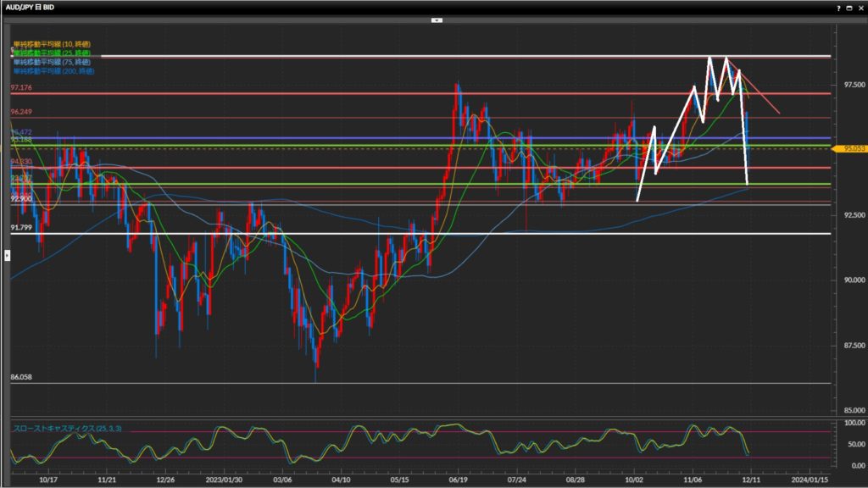Select the 10-period moving average label
The height and width of the screenshot is (488, 868).
(x=52, y=43)
